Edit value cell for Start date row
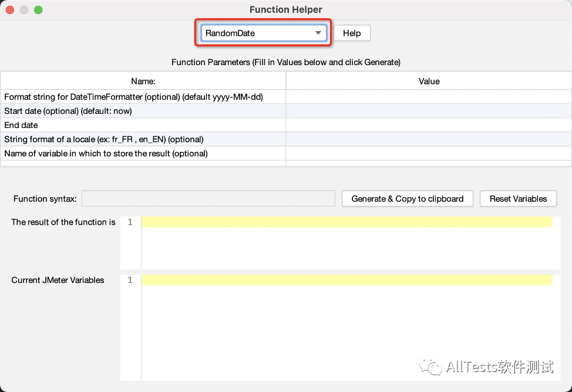The image size is (572, 392). coord(429,111)
